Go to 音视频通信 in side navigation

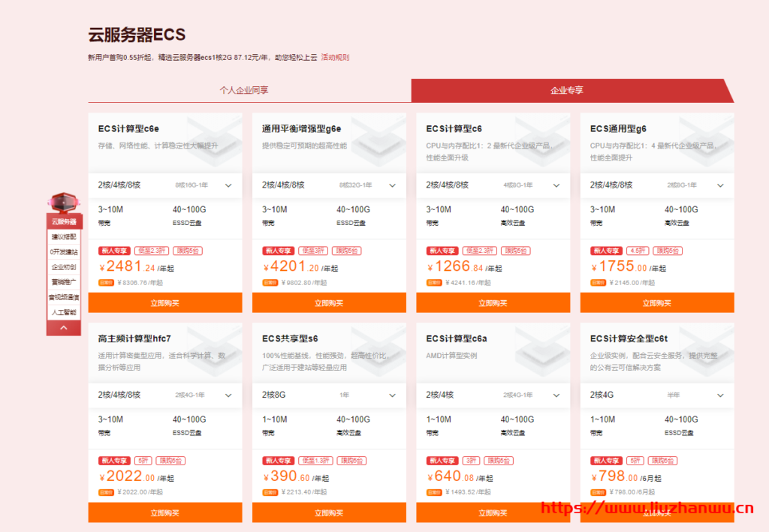tap(64, 297)
